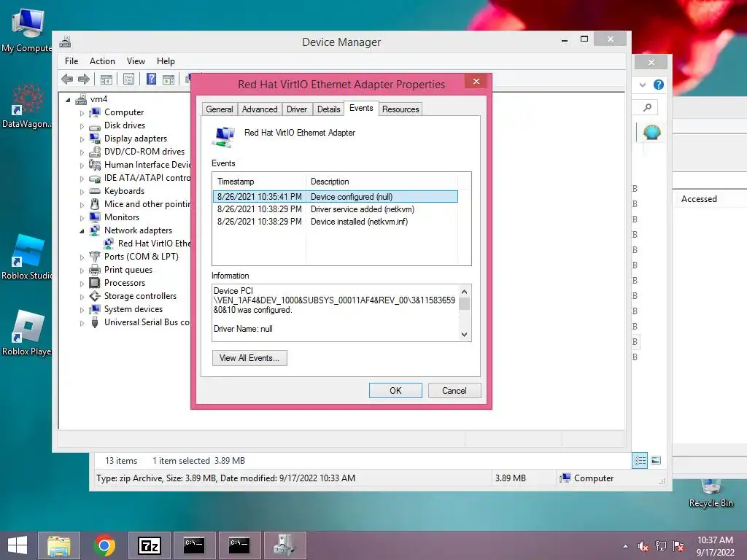The image size is (747, 560).
Task: Click the network adapter icon in Properties dialog
Action: tap(223, 136)
